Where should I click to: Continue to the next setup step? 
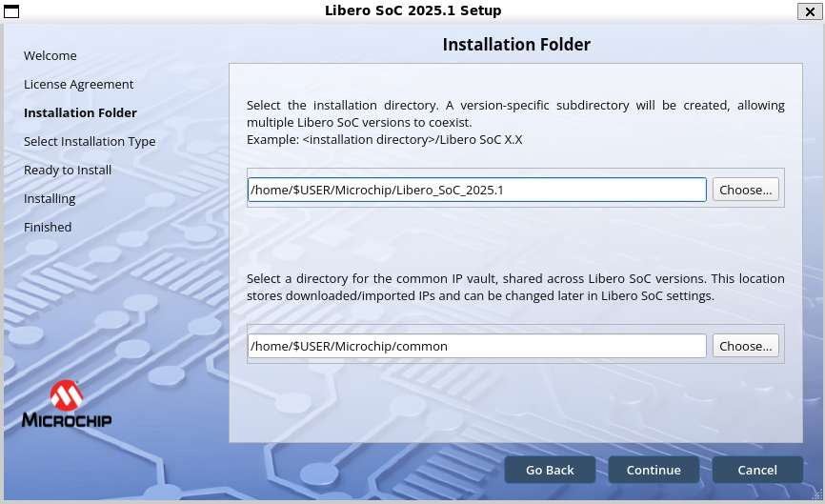point(654,470)
